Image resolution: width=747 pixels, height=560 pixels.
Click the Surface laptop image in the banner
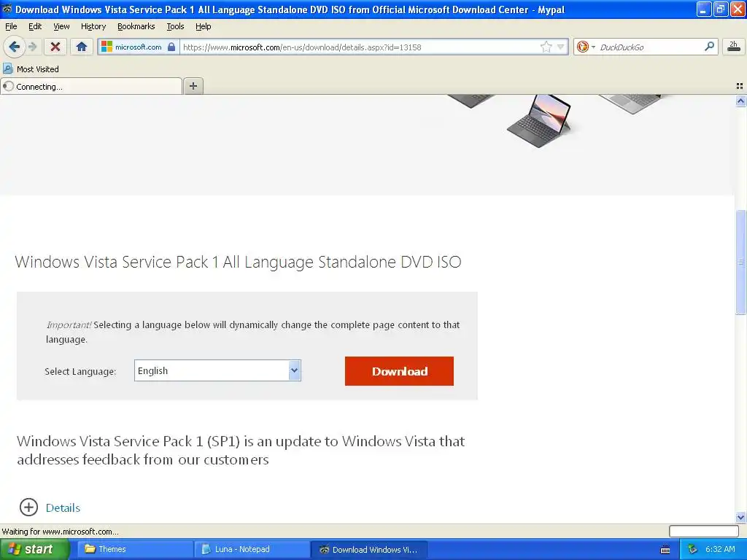pos(539,120)
